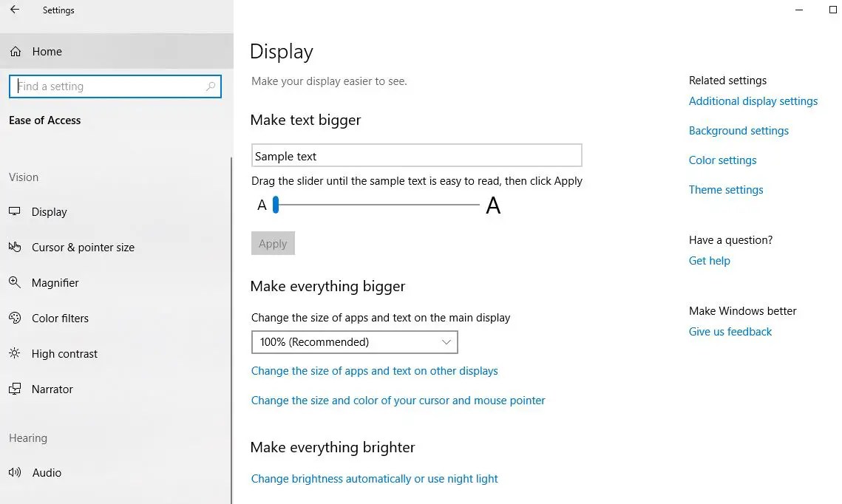The height and width of the screenshot is (504, 842).
Task: Minimize the Settings window
Action: [x=799, y=10]
